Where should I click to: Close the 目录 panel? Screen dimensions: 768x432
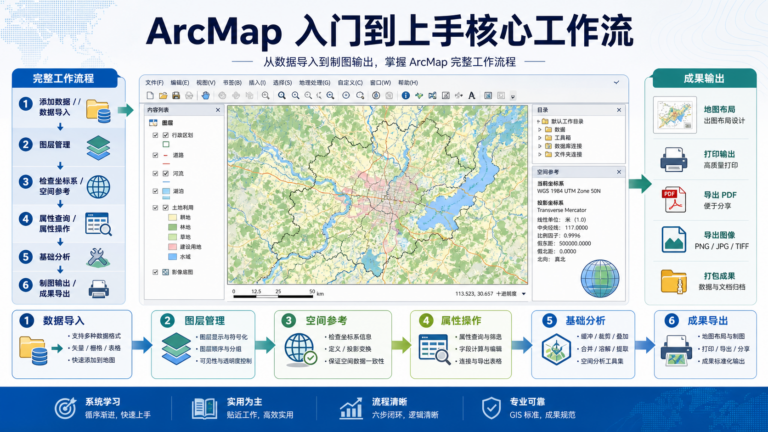coord(619,110)
